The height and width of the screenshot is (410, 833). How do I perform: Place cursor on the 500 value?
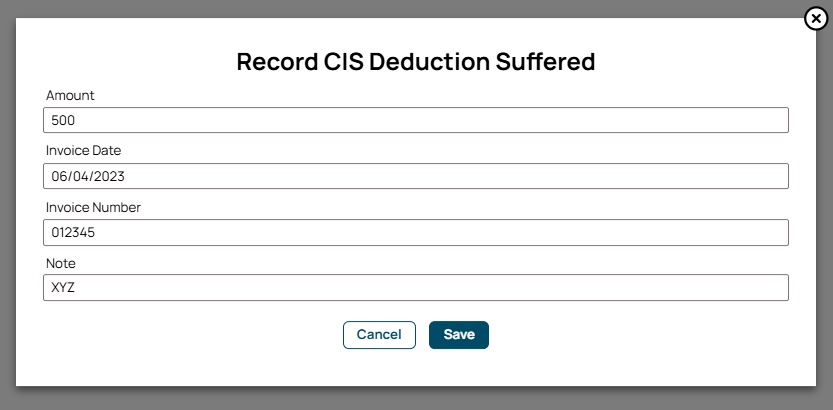pyautogui.click(x=63, y=121)
